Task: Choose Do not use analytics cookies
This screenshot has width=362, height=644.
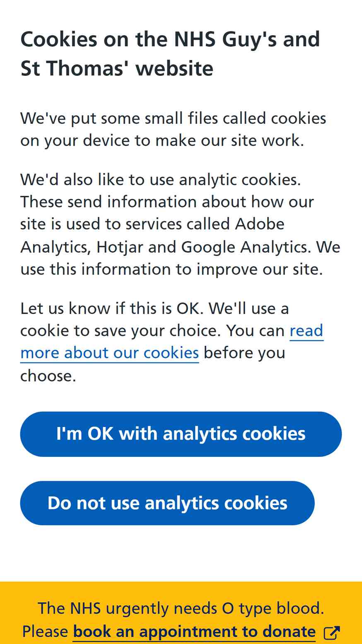Action: (x=167, y=503)
